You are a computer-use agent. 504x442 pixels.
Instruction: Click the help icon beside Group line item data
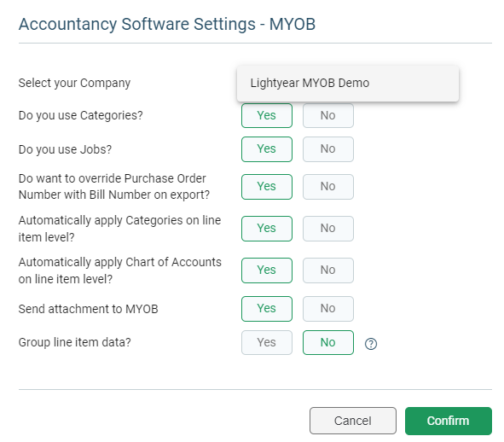pos(371,344)
